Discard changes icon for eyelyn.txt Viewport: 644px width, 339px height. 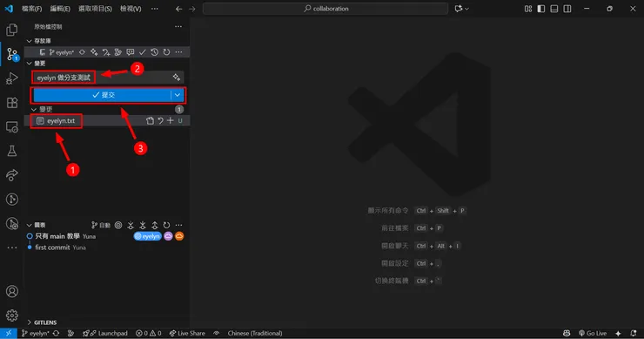pyautogui.click(x=160, y=120)
